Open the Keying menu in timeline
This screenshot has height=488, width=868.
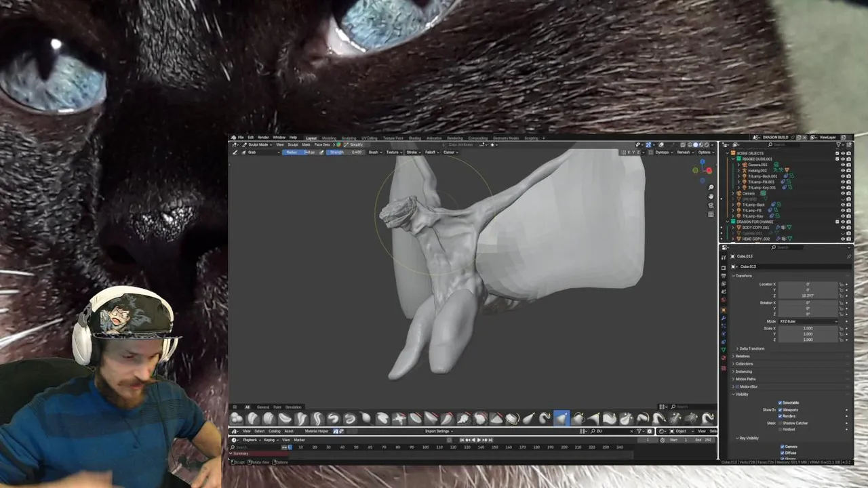click(x=271, y=440)
